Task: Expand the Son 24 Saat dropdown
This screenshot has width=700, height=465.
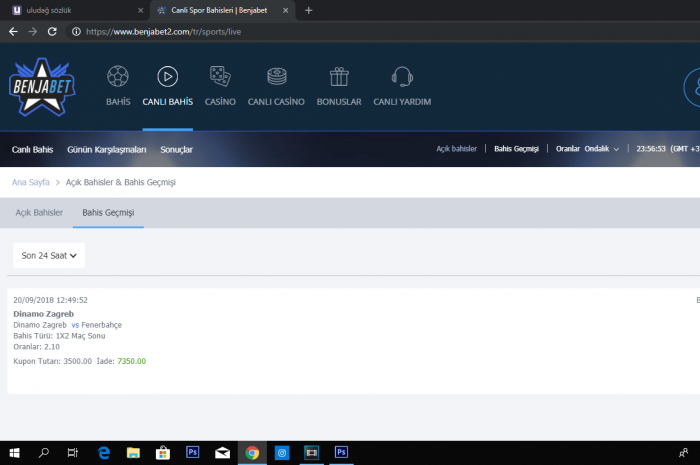Action: click(x=49, y=255)
